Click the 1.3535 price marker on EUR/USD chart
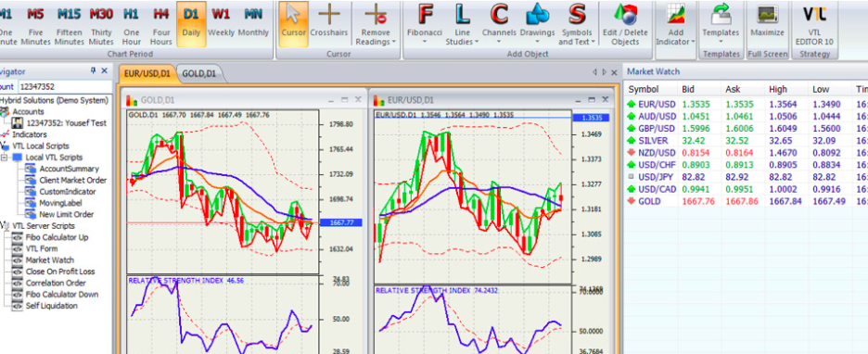The height and width of the screenshot is (354, 868). 592,118
